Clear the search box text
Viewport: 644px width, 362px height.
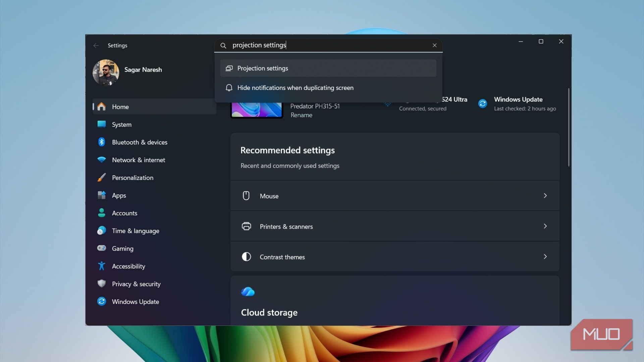point(434,45)
